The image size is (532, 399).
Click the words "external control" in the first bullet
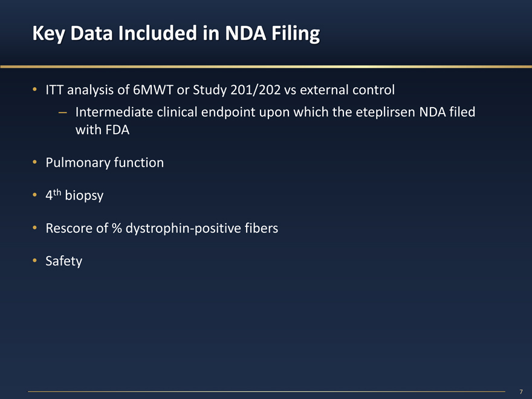click(x=347, y=91)
